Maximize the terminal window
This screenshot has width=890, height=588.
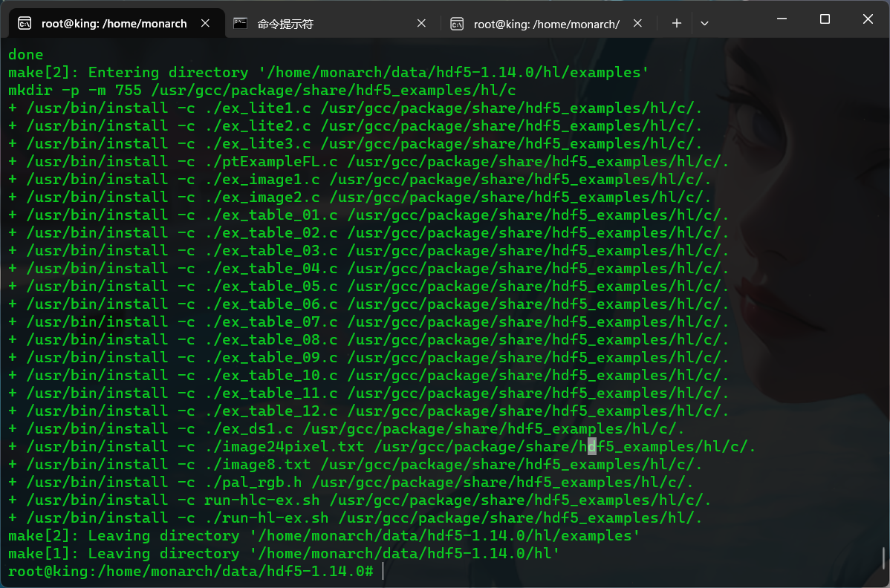[x=825, y=19]
